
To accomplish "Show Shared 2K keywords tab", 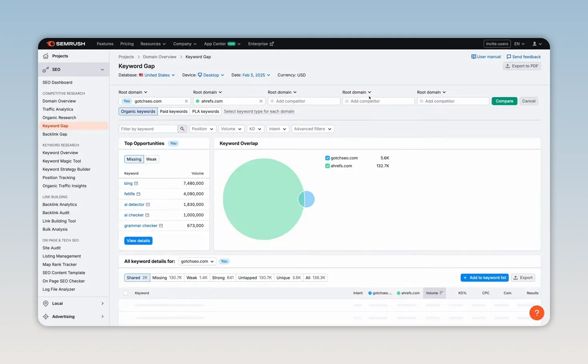I will (137, 278).
